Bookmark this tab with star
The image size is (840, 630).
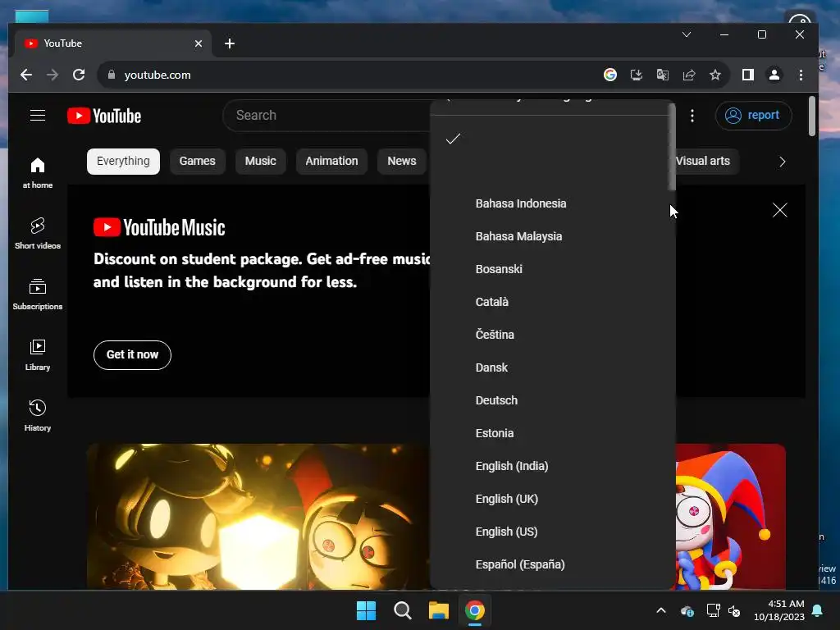point(715,75)
